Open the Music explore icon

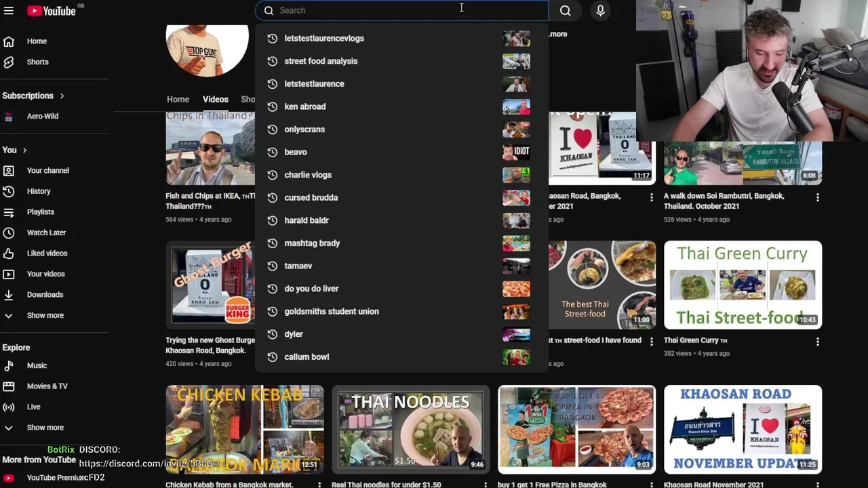pos(9,365)
